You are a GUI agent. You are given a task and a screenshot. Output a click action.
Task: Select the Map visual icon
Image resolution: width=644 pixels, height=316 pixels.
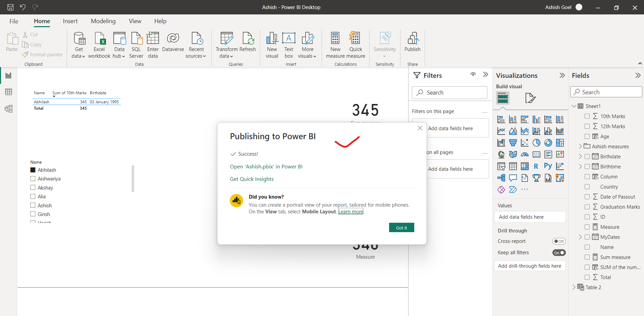click(x=502, y=154)
